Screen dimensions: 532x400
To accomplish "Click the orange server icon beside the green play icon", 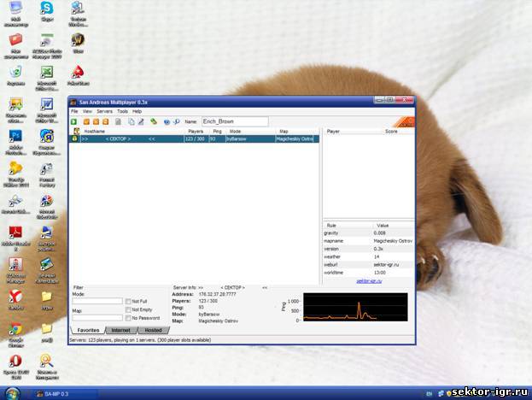I will pyautogui.click(x=86, y=121).
